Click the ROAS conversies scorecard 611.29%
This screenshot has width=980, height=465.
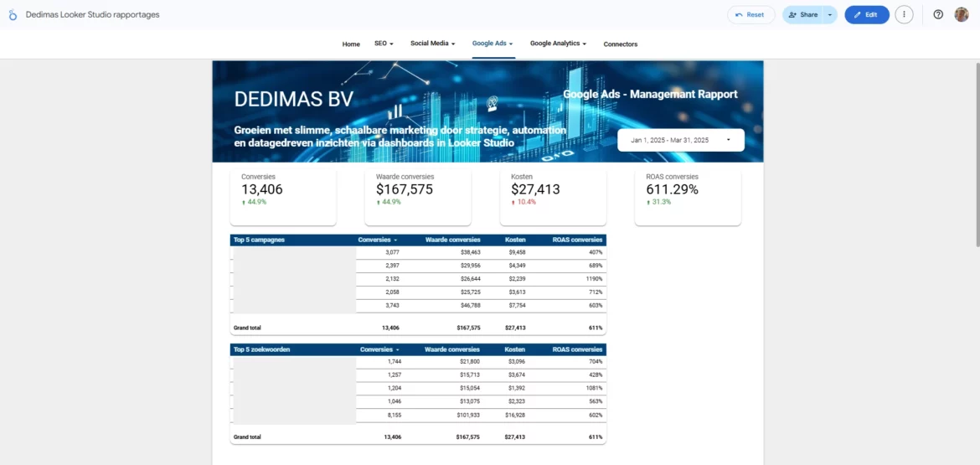pos(689,197)
